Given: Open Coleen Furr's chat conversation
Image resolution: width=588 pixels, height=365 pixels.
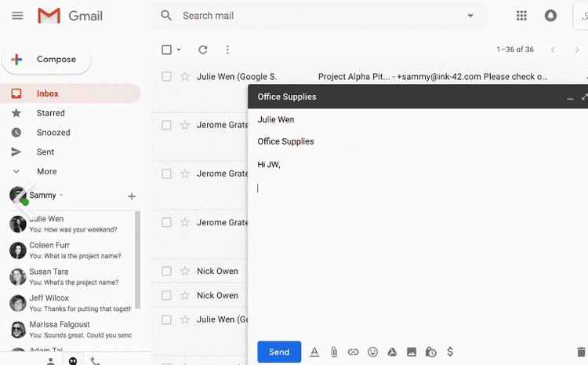Looking at the screenshot, I should [71, 250].
